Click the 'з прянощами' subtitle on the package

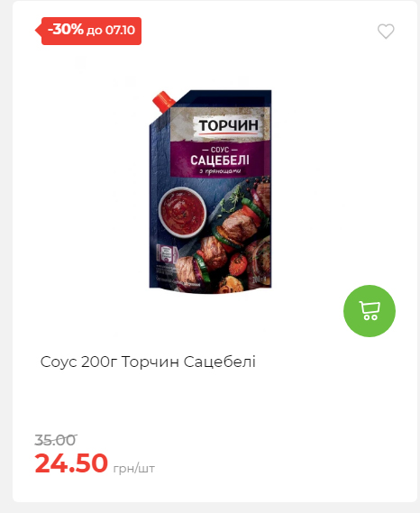220,172
